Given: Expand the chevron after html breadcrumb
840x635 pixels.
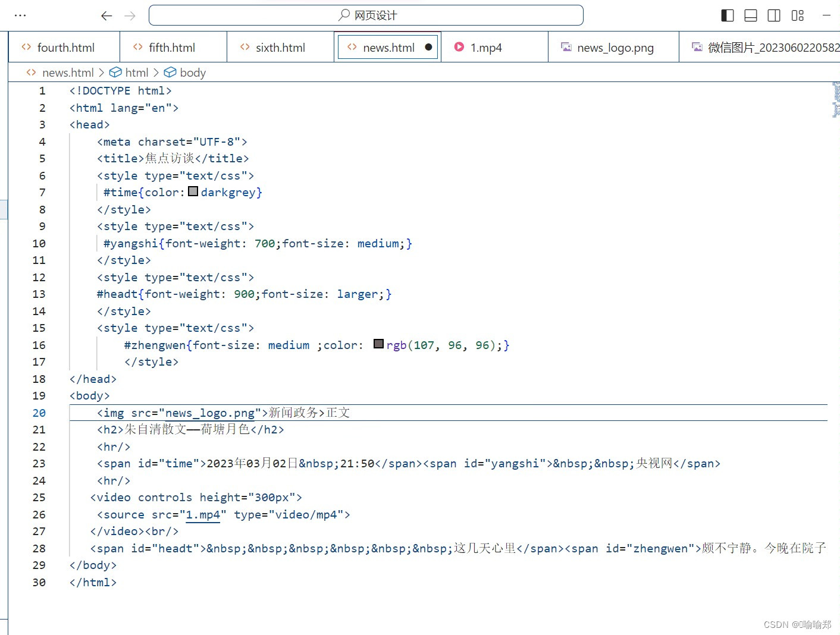Looking at the screenshot, I should pyautogui.click(x=156, y=73).
